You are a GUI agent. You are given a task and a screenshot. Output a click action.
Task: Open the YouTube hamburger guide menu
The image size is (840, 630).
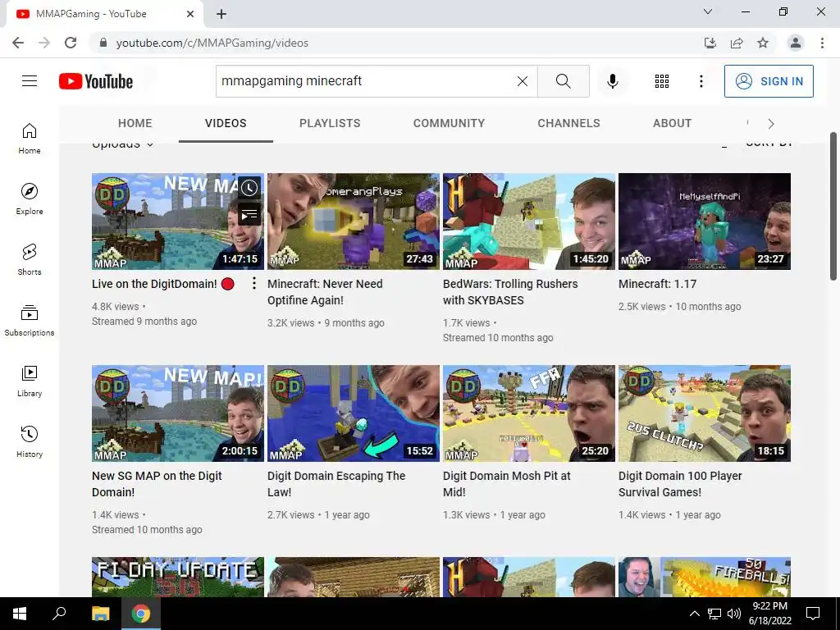pyautogui.click(x=30, y=81)
